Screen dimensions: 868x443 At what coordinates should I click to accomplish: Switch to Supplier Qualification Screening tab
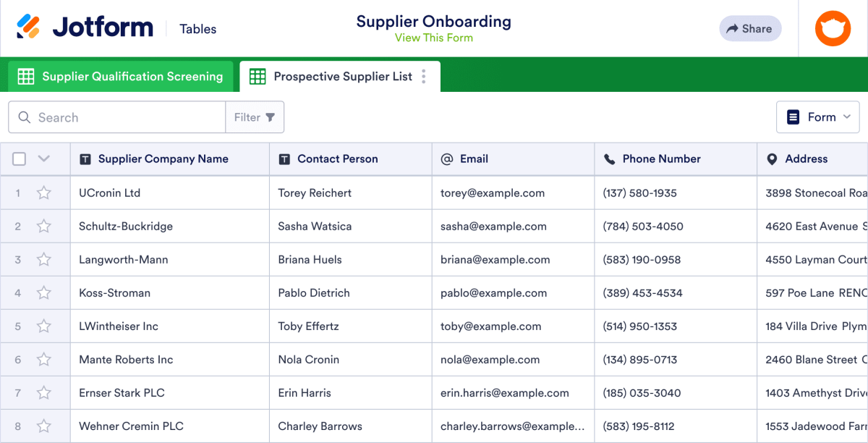pyautogui.click(x=121, y=77)
